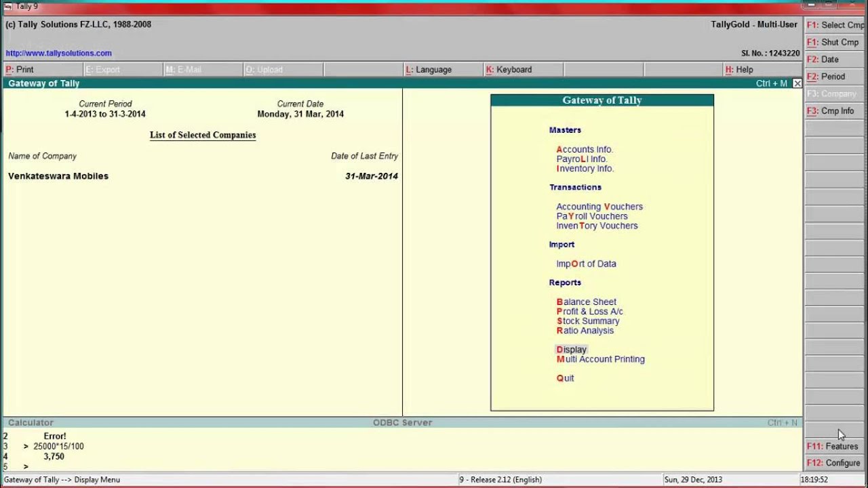Screen dimensions: 868x488
Task: Select Multi Account Printing
Action: point(601,359)
